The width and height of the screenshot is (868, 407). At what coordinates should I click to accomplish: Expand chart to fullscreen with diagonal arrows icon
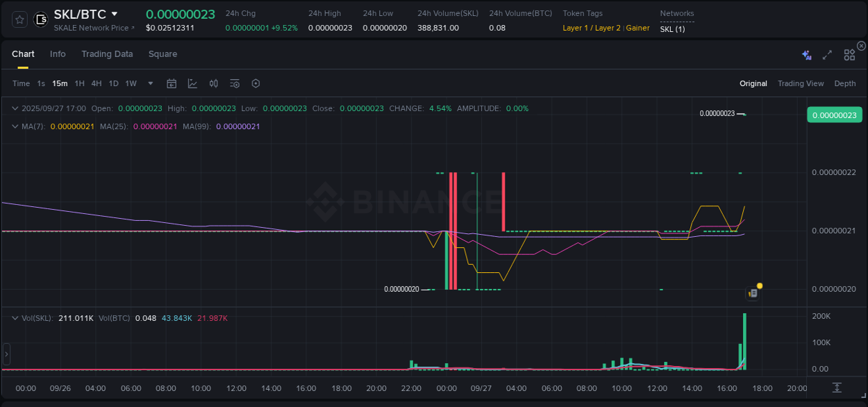click(826, 54)
